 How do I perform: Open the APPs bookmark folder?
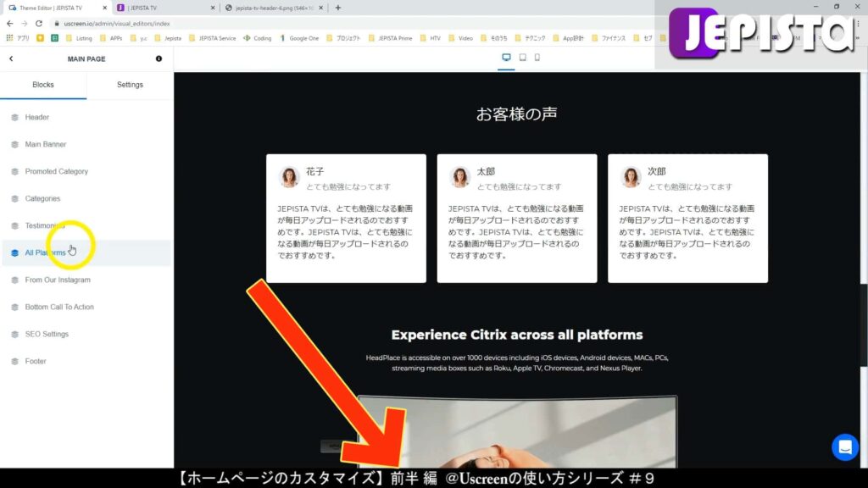111,38
